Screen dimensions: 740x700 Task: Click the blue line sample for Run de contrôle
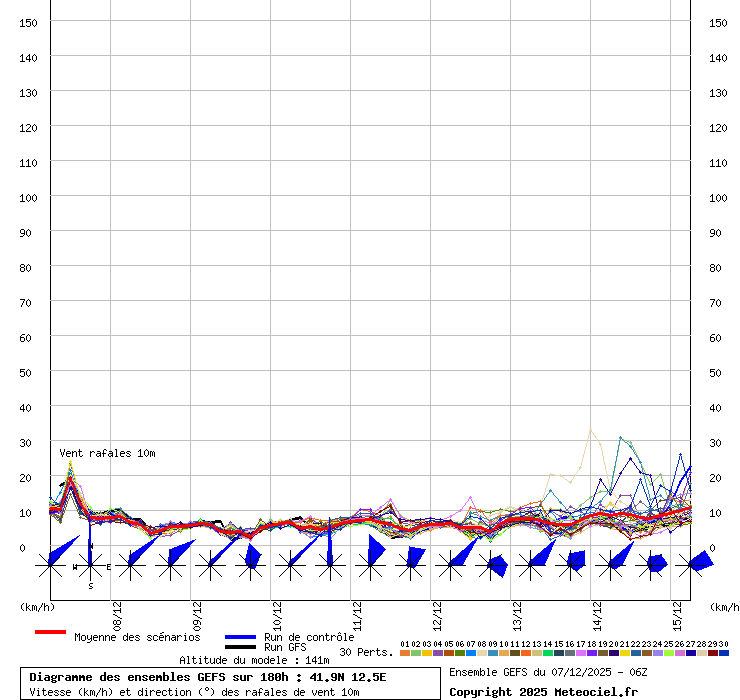241,637
